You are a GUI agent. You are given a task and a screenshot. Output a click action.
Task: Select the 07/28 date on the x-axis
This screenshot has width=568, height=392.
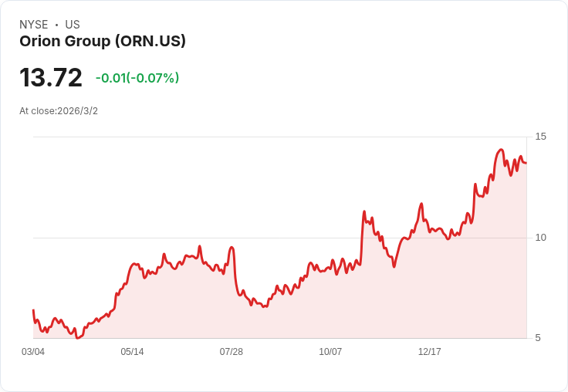point(231,352)
